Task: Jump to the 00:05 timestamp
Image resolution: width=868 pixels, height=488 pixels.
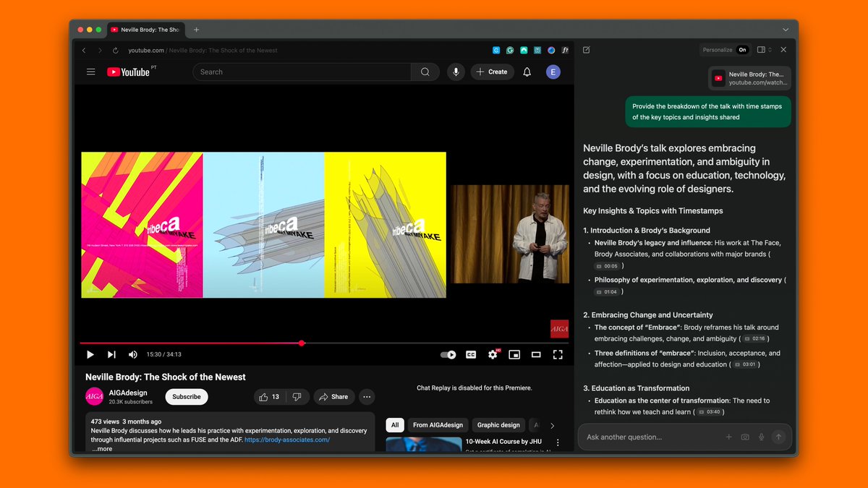Action: tap(606, 266)
